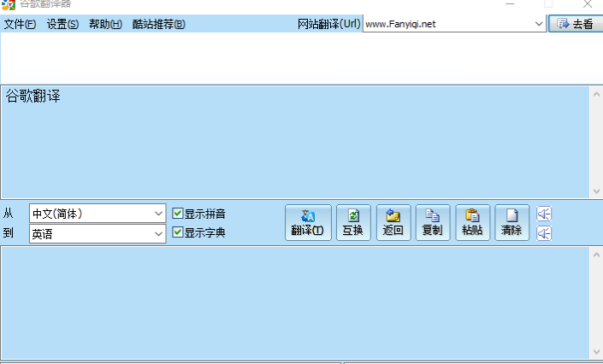The height and width of the screenshot is (364, 603).
Task: Toggle the 显示拼音 checkbox
Action: point(177,214)
